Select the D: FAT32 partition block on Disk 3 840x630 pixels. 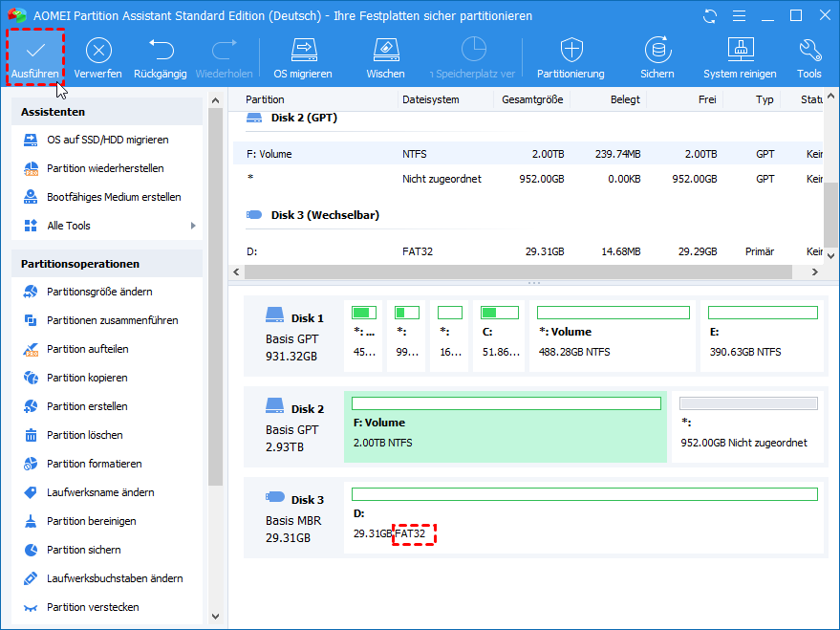pyautogui.click(x=584, y=515)
